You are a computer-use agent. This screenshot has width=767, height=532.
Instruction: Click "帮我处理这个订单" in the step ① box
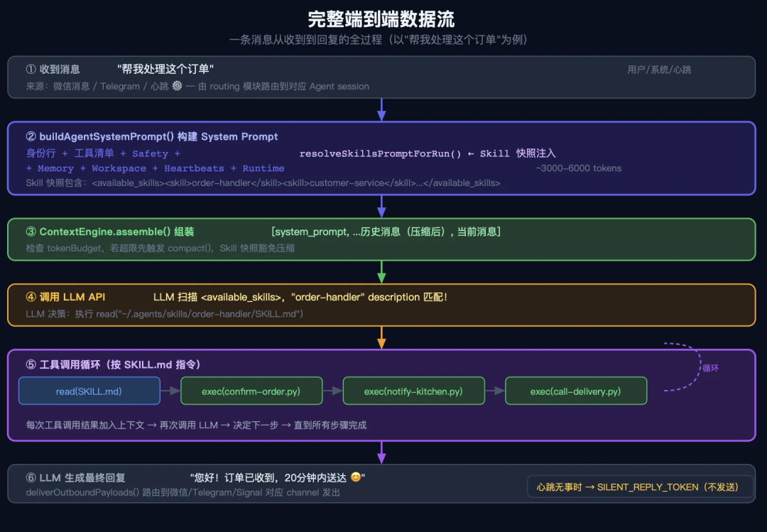165,69
